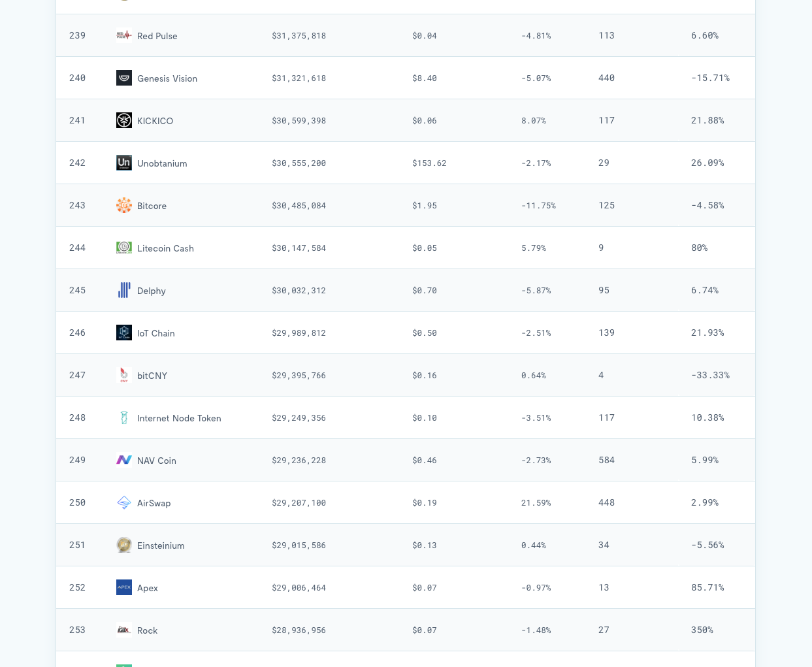The height and width of the screenshot is (667, 812).
Task: Open the Internet Node Token entry
Action: click(179, 417)
